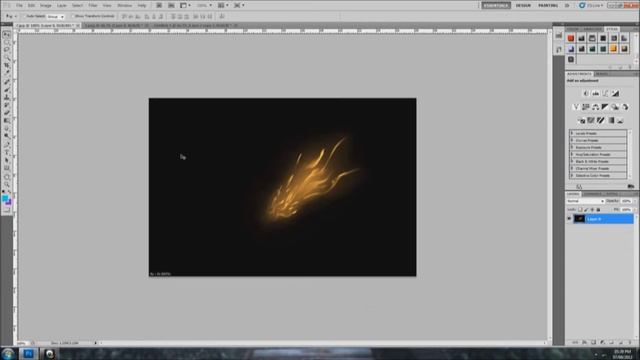Expand the Selective Color Presets list
This screenshot has height=360, width=640.
[572, 176]
